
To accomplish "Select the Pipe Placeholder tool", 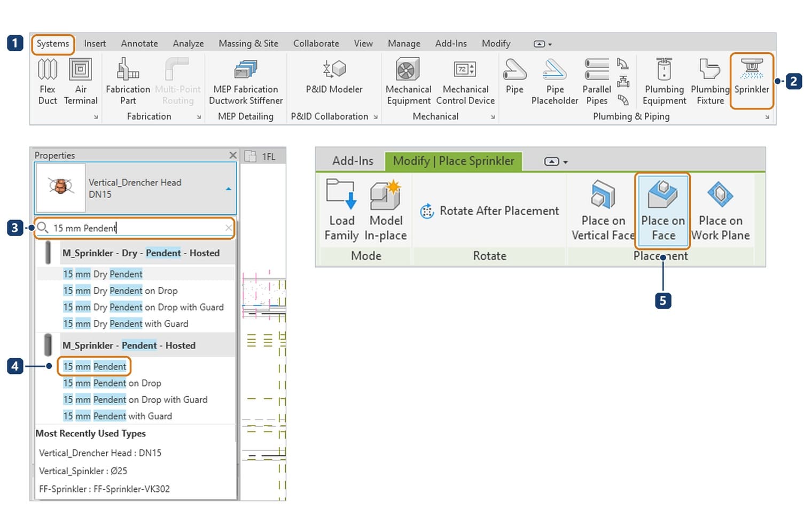I will [x=555, y=81].
